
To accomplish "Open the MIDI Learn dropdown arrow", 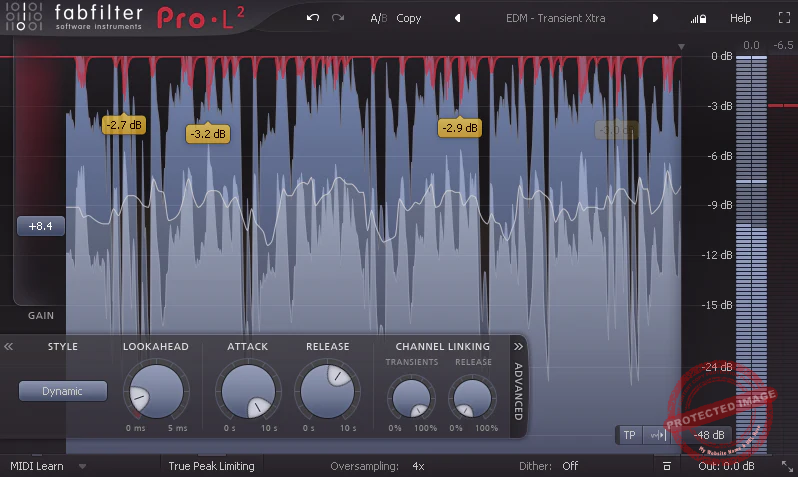I will [82, 466].
